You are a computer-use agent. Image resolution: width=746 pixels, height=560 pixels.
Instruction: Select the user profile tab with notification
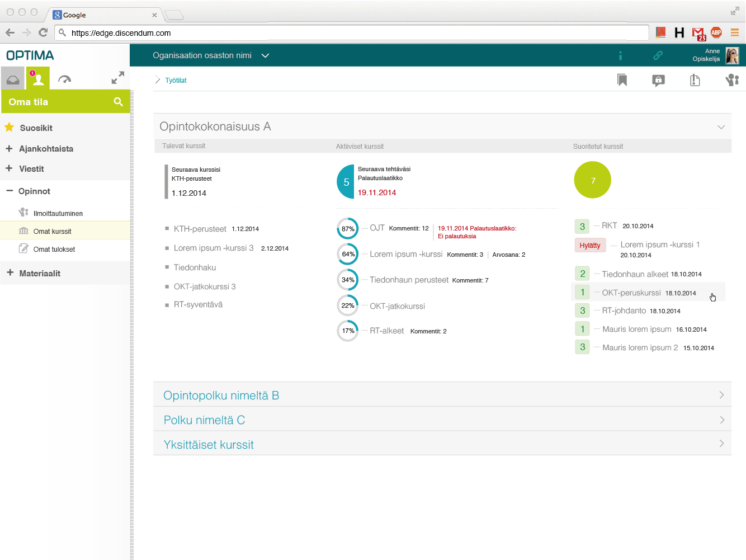coord(38,78)
